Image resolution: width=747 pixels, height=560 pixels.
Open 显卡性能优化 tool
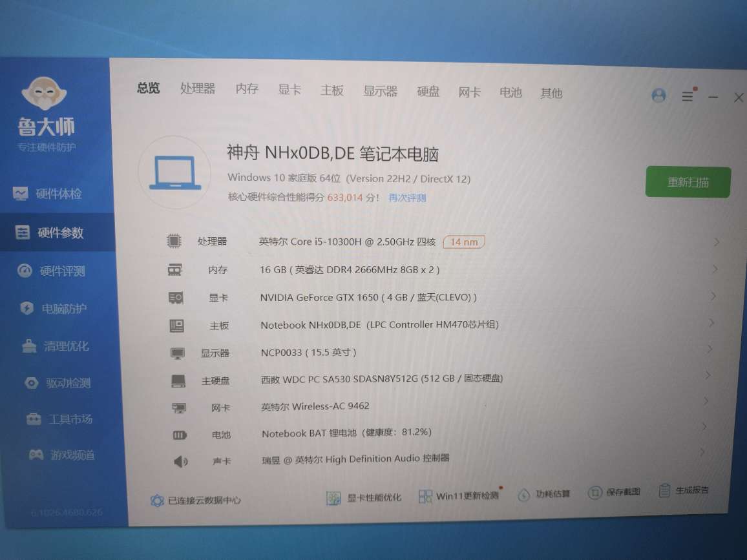(x=364, y=497)
